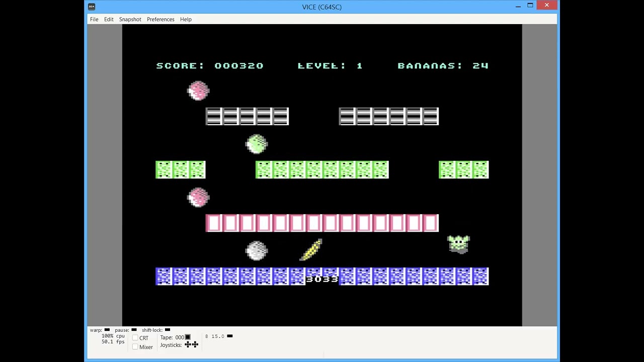644x362 pixels.
Task: Click the right green block platform
Action: (463, 169)
